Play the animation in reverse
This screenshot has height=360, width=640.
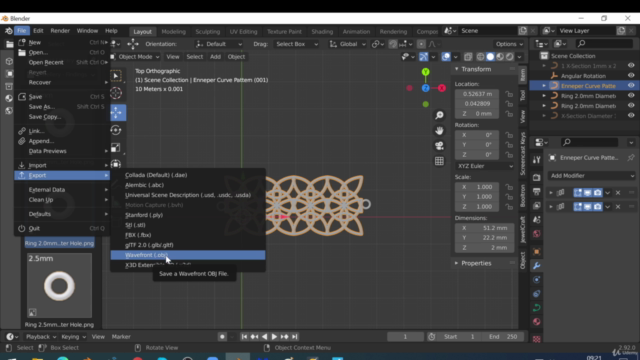[264, 337]
